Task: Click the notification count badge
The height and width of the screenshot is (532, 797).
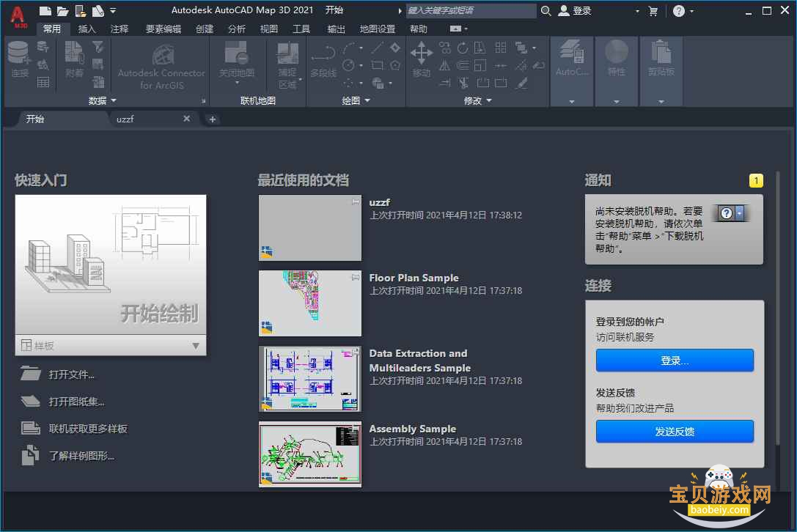Action: coord(756,180)
